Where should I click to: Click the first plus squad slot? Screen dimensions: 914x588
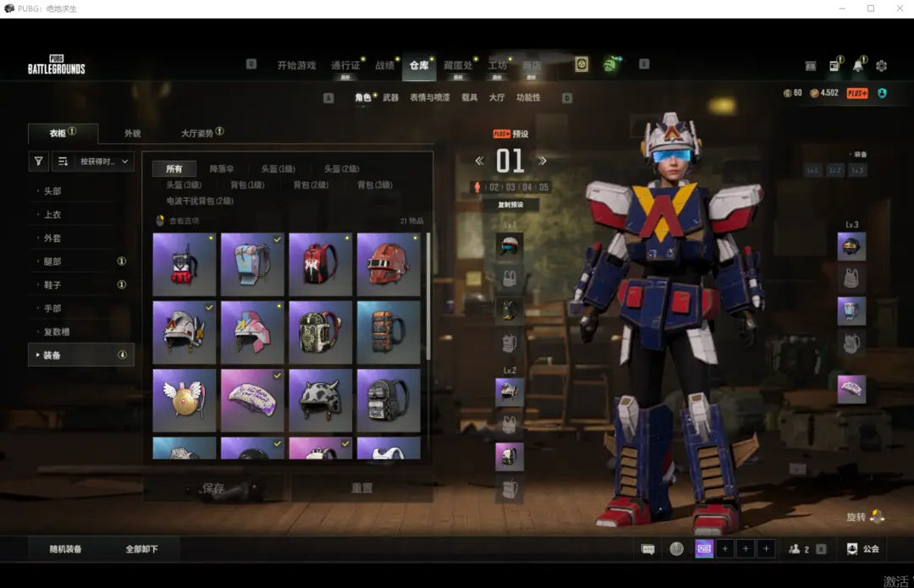pos(724,548)
